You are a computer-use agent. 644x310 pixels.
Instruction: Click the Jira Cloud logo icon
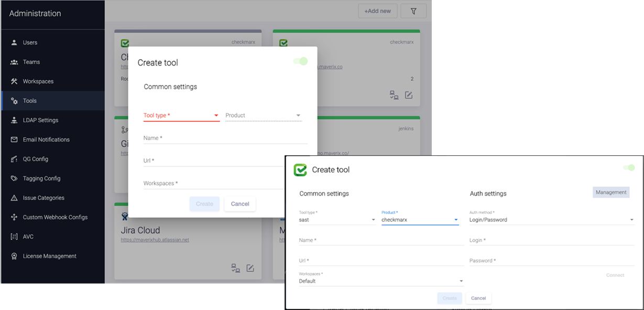click(x=125, y=216)
